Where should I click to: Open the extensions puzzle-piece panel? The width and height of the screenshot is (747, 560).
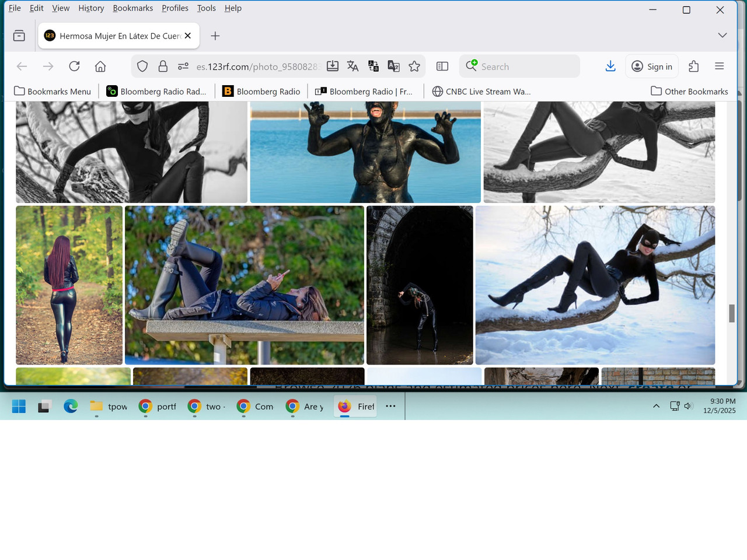point(693,66)
